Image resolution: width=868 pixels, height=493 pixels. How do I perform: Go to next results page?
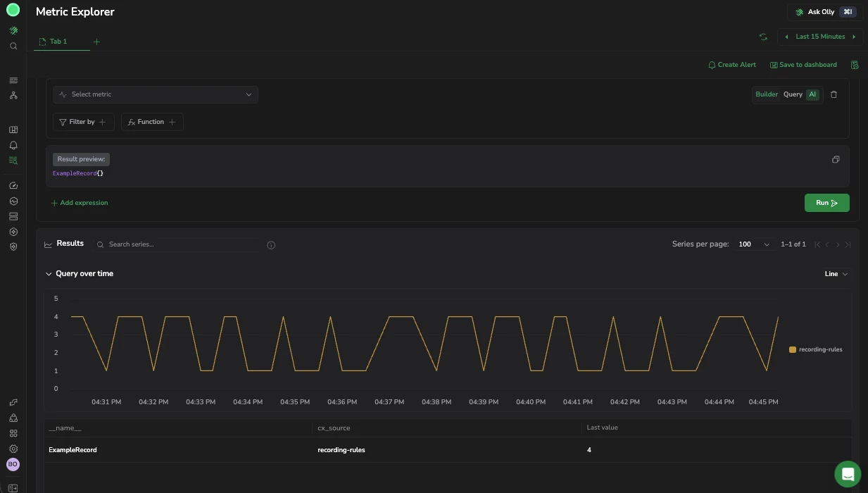click(838, 244)
